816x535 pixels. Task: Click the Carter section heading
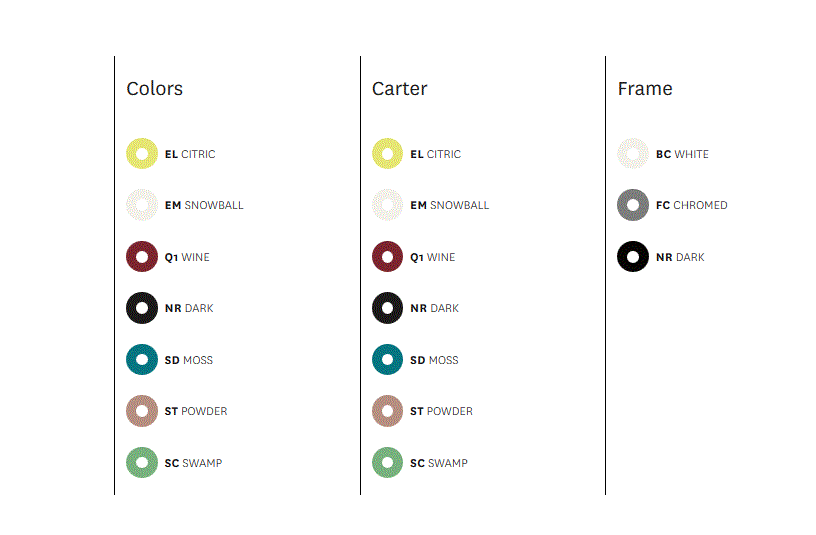coord(400,88)
